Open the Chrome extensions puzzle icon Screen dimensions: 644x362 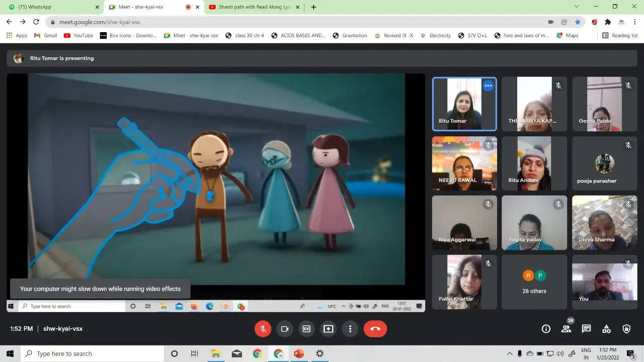(x=608, y=22)
